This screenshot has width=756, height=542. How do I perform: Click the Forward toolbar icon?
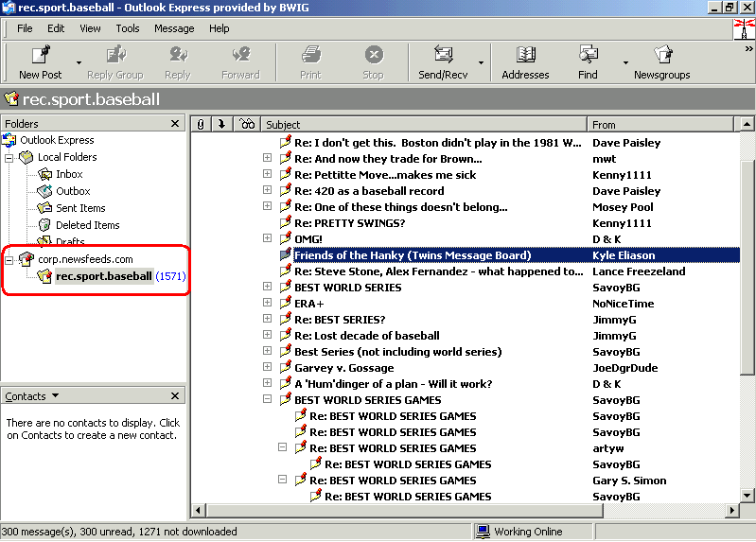pyautogui.click(x=240, y=55)
